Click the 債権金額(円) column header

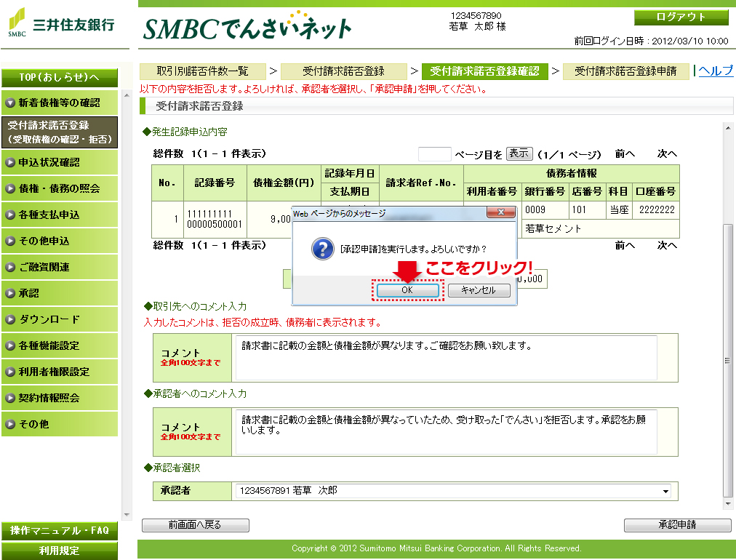click(x=284, y=183)
